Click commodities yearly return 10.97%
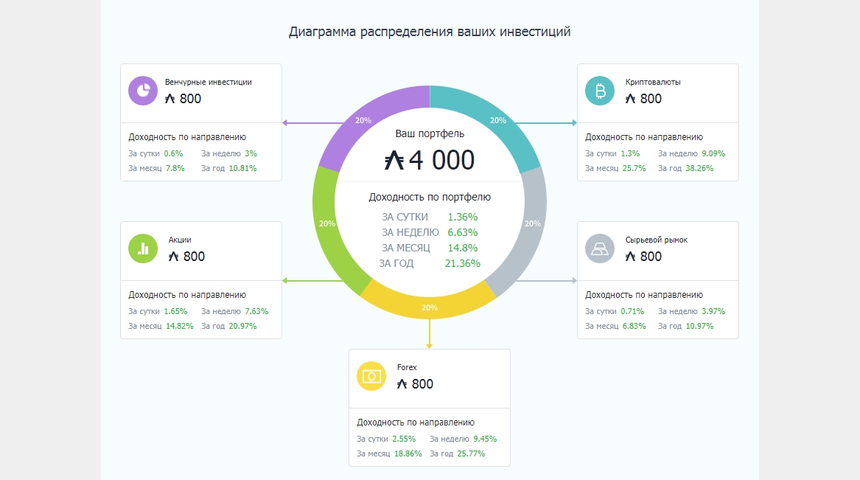The height and width of the screenshot is (480, 860). (x=699, y=326)
